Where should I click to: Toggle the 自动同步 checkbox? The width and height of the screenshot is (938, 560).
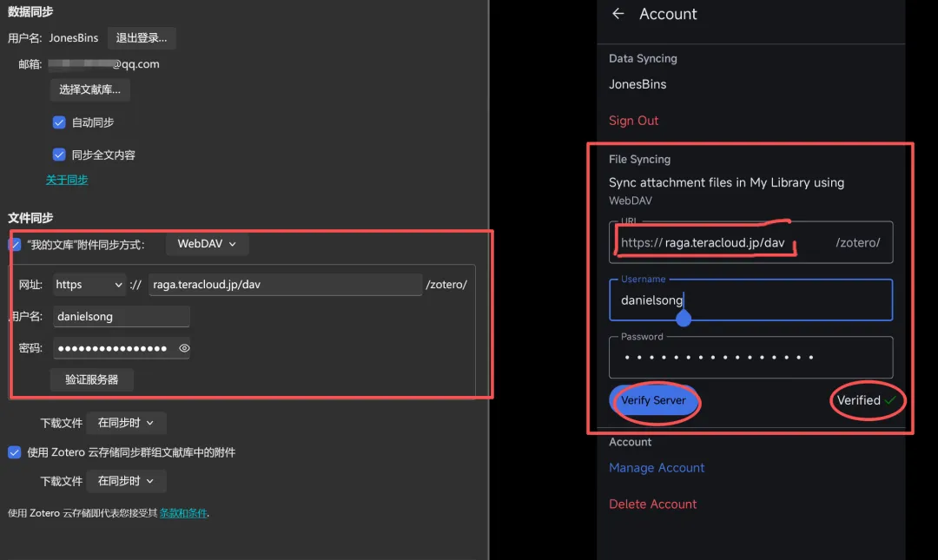click(59, 122)
